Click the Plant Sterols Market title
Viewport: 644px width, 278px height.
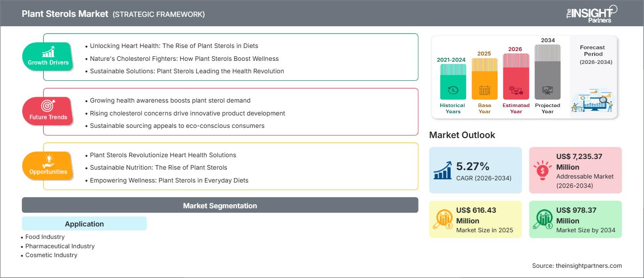(65, 14)
